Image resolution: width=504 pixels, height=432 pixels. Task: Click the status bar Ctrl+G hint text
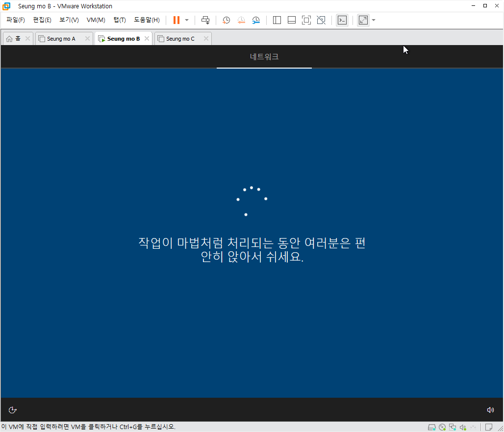coord(88,427)
